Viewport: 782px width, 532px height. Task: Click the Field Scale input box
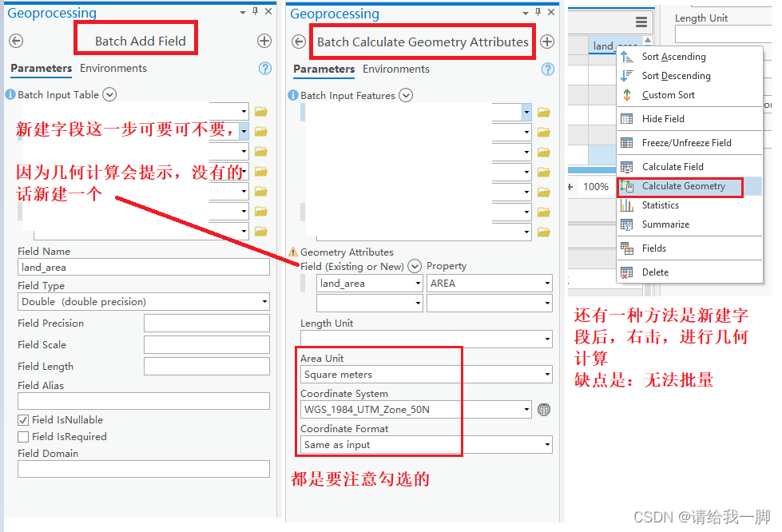[x=207, y=344]
